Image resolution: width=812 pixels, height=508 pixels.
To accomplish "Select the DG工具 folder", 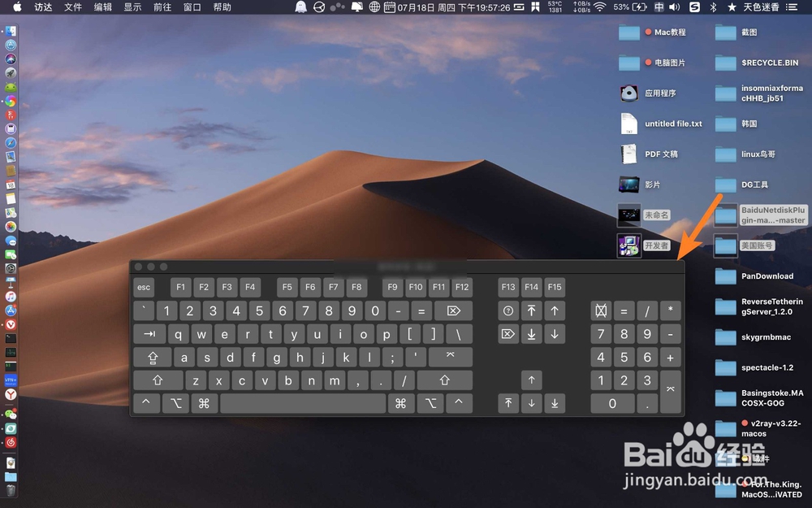I will tap(741, 185).
